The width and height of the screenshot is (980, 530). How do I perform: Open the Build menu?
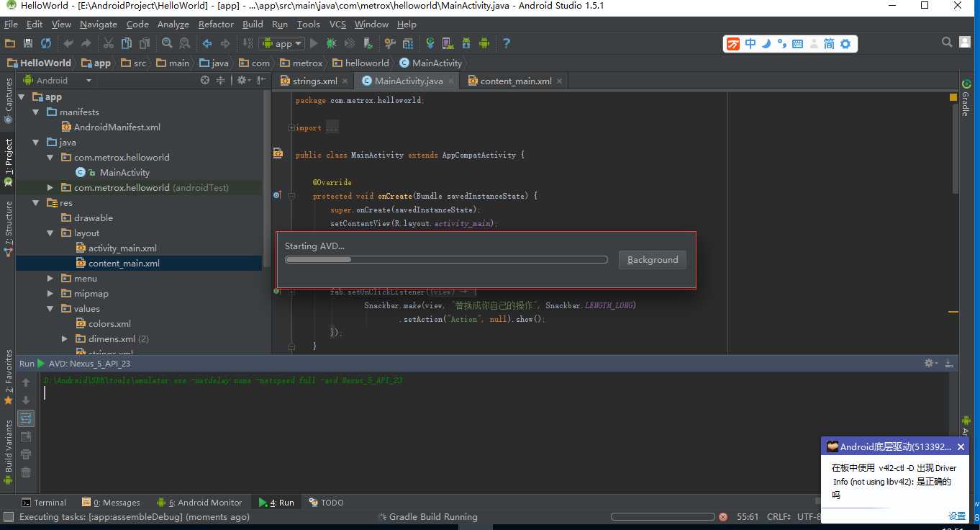pos(253,24)
